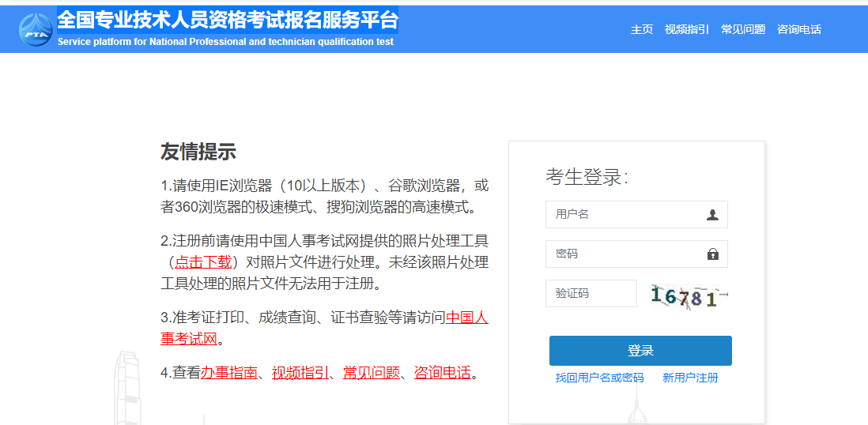Open the red 视频指引 link in tip 4

point(300,372)
